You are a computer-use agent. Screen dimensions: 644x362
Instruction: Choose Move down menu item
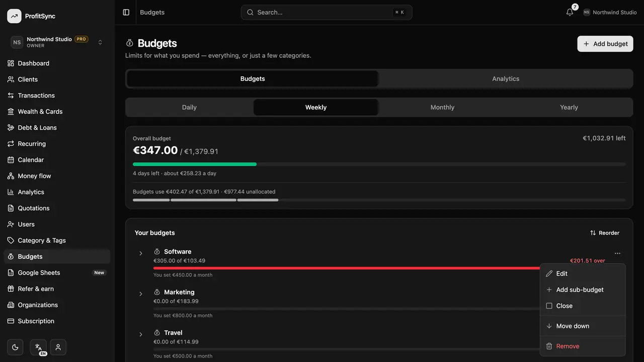583,326
